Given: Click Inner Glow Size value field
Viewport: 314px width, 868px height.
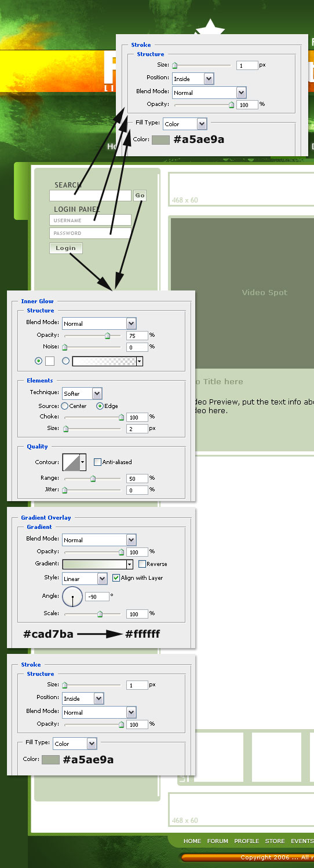Looking at the screenshot, I should pyautogui.click(x=137, y=429).
